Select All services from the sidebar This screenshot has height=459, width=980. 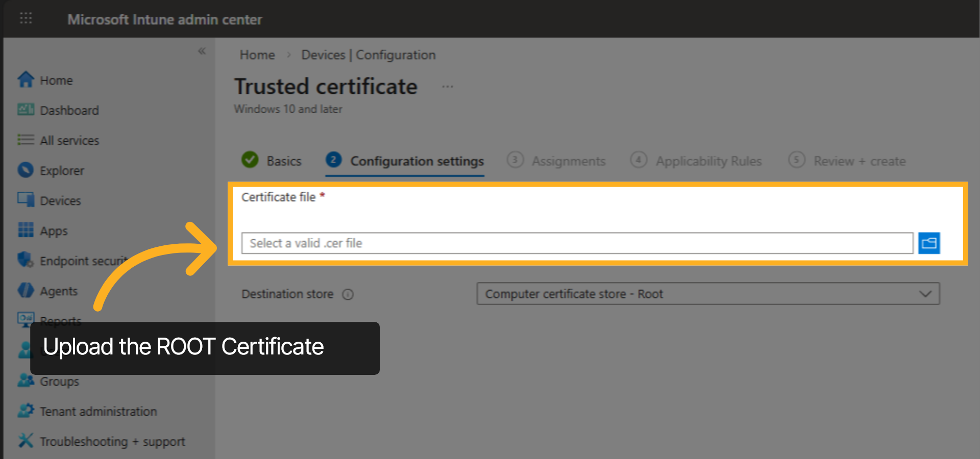[x=69, y=140]
